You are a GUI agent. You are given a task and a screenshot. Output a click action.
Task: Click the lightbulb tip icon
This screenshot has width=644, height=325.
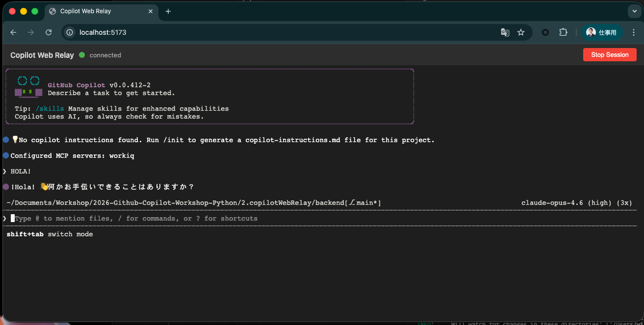(15, 140)
